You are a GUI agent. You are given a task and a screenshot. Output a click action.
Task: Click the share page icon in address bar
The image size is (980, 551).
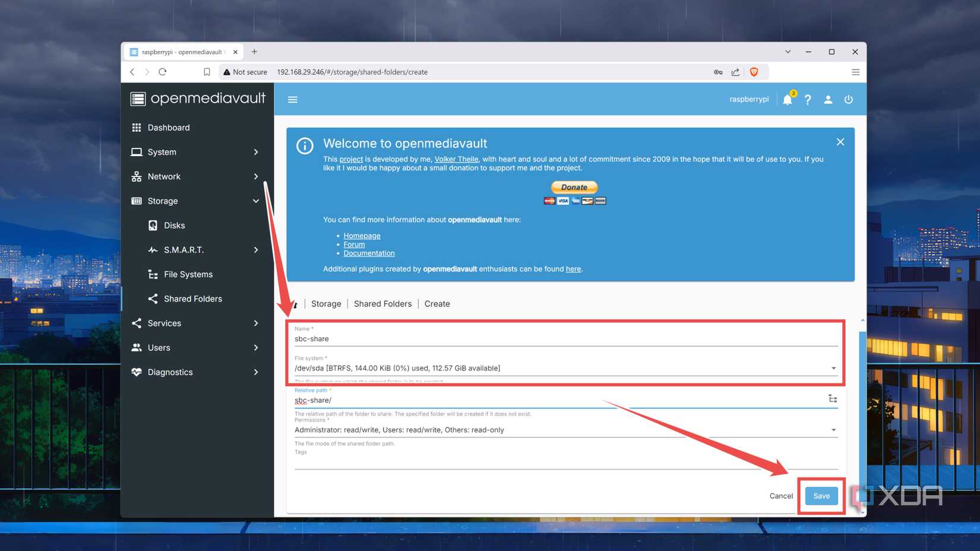point(735,72)
